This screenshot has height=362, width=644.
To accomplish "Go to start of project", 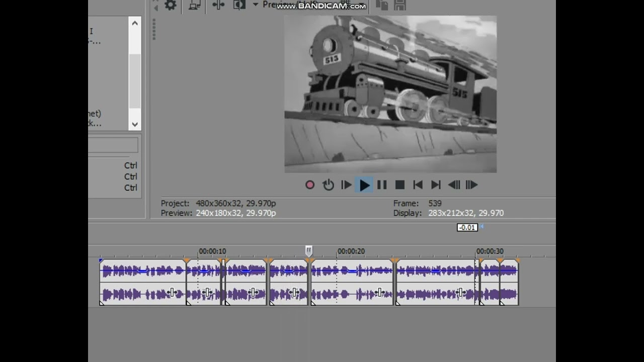I will tap(418, 185).
